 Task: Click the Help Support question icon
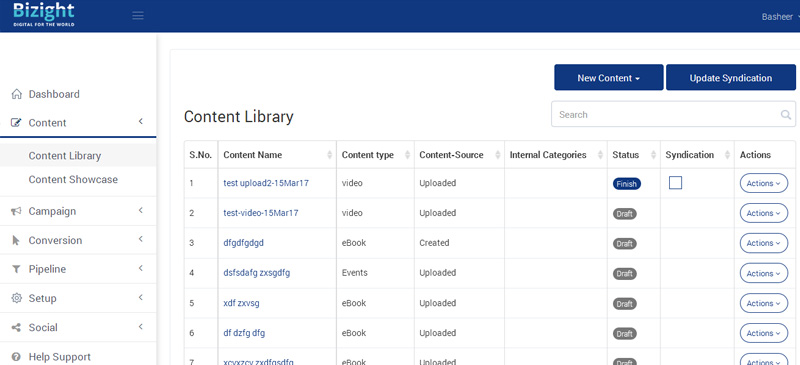point(16,356)
